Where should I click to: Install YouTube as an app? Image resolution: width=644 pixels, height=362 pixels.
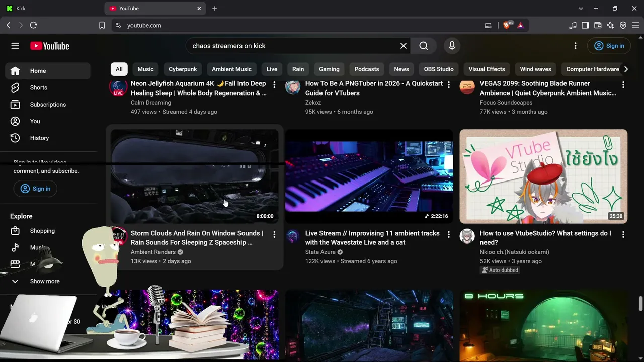488,25
